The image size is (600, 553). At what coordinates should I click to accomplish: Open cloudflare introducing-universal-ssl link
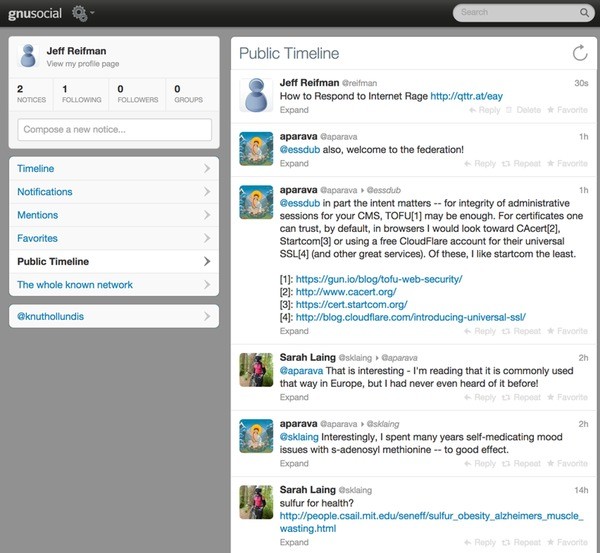411,317
